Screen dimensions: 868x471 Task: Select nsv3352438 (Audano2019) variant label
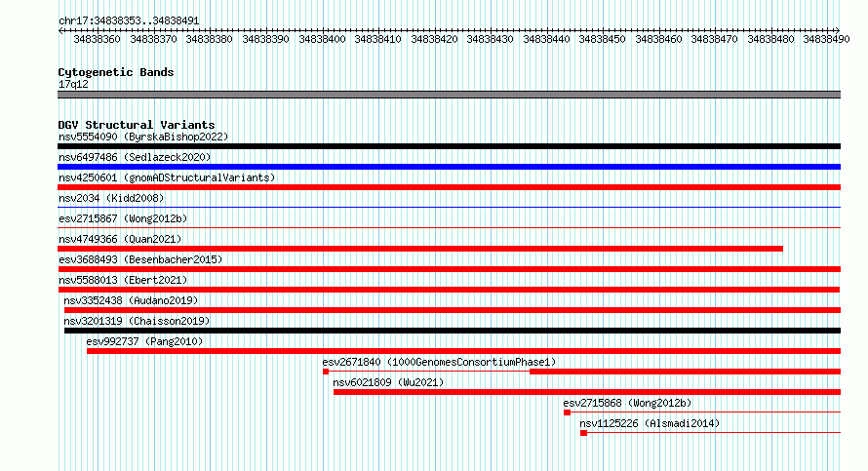pos(131,300)
